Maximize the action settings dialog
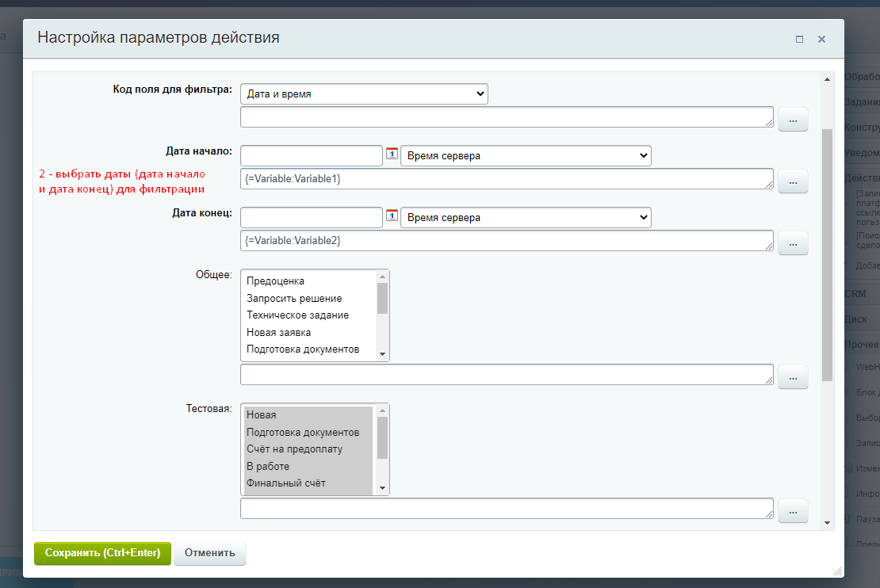This screenshot has width=880, height=588. tap(799, 39)
